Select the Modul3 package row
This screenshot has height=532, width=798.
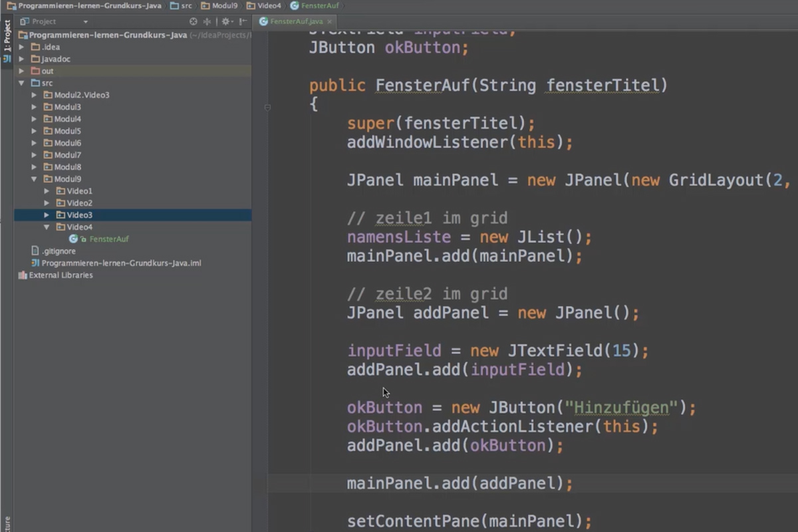coord(133,107)
